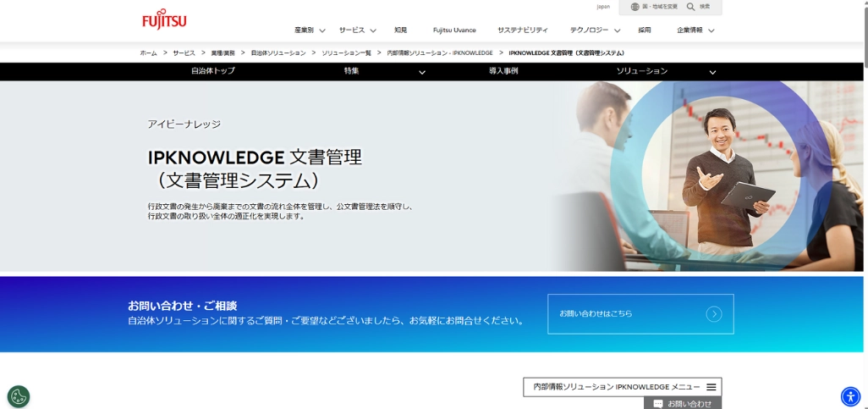This screenshot has height=409, width=868.
Task: Click 企業情報 in the main navigation
Action: coord(689,30)
